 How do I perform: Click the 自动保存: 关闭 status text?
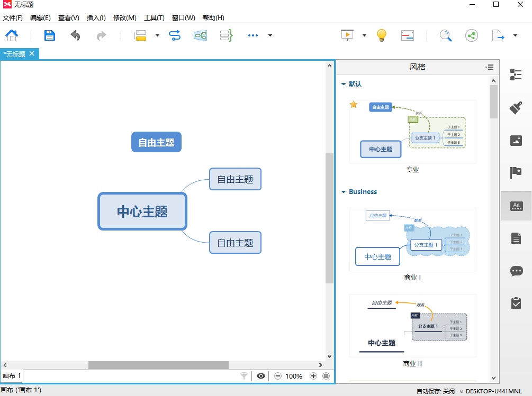(x=436, y=391)
